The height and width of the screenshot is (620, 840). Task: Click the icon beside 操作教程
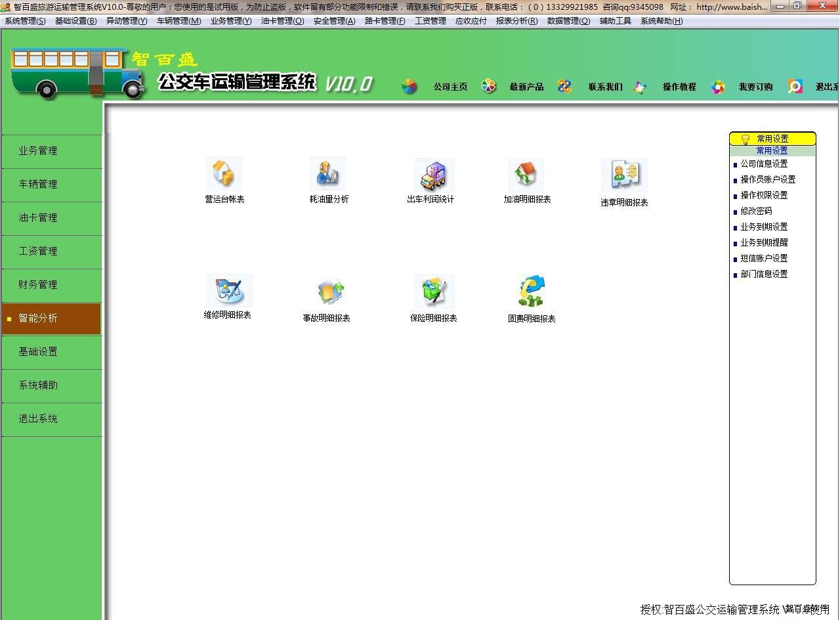[x=640, y=87]
